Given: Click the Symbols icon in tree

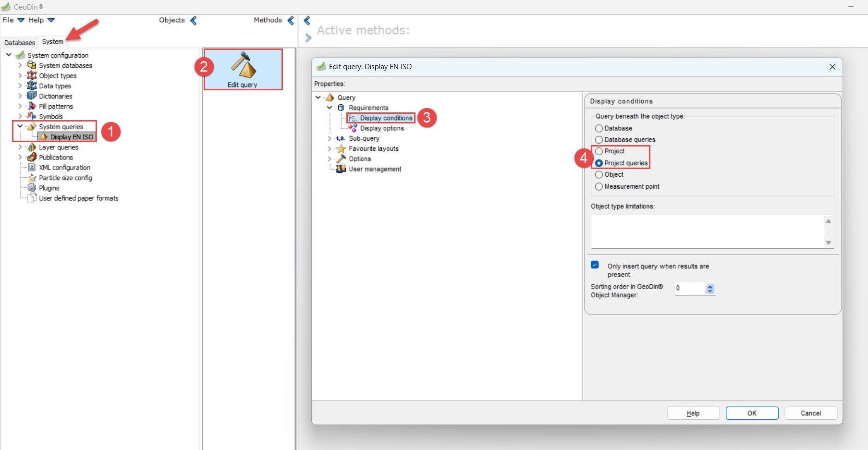Looking at the screenshot, I should tap(32, 116).
